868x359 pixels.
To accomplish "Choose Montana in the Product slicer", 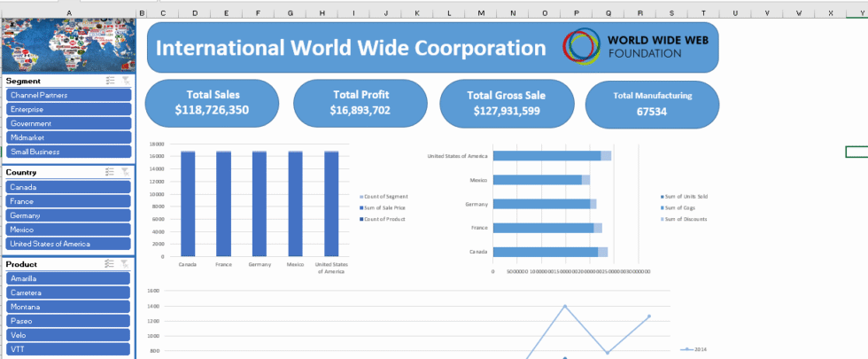I will coord(68,307).
